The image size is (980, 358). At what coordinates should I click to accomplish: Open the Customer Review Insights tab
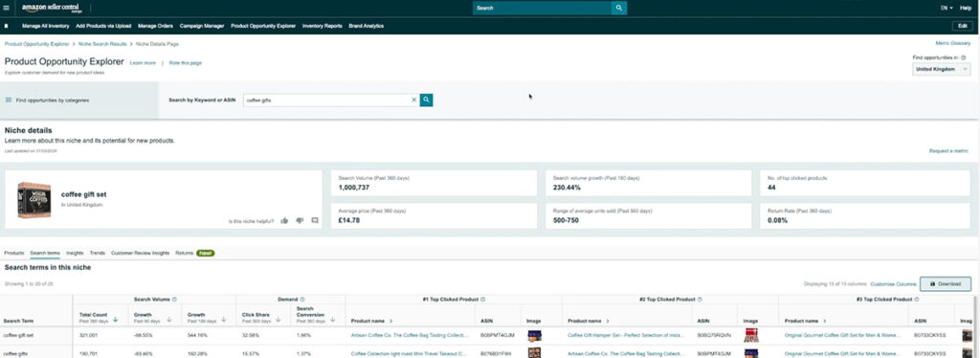[x=140, y=253]
